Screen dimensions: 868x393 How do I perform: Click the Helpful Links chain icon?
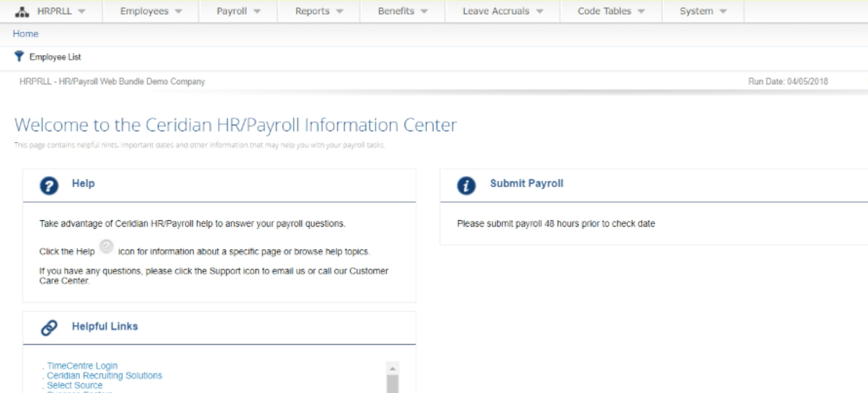coord(49,328)
